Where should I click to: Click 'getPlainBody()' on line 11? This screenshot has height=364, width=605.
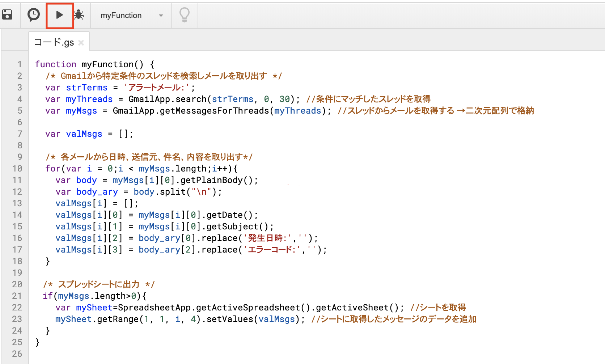tap(216, 180)
